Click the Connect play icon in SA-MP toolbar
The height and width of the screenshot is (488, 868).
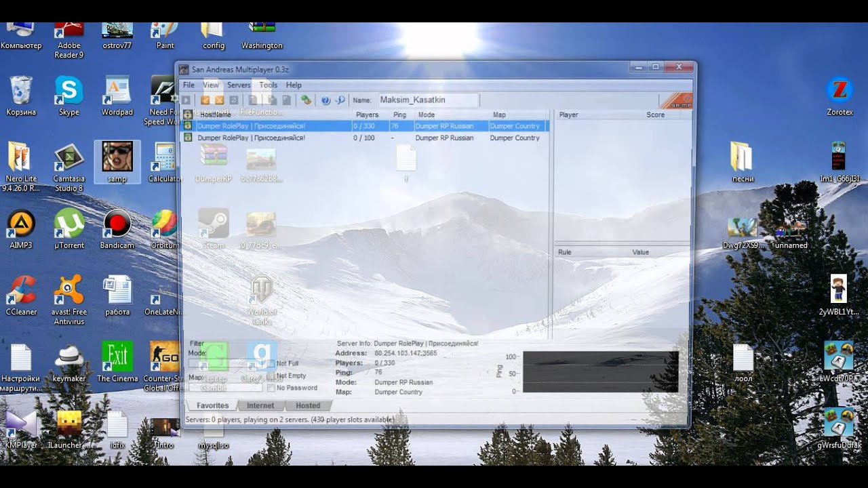[186, 100]
